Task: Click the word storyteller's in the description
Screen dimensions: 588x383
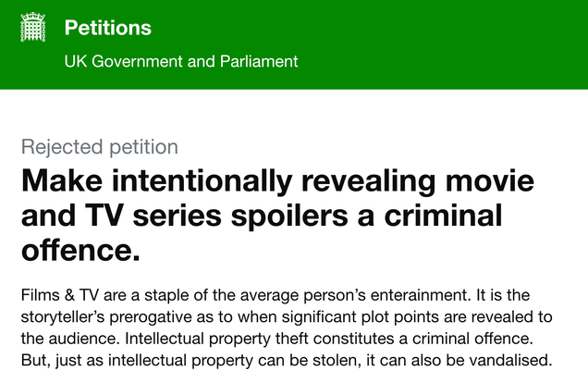Action: [63, 317]
